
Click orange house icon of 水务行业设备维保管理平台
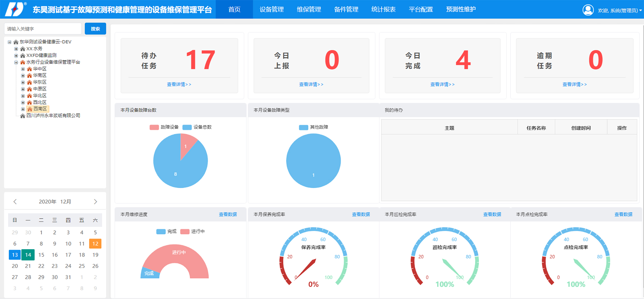23,62
